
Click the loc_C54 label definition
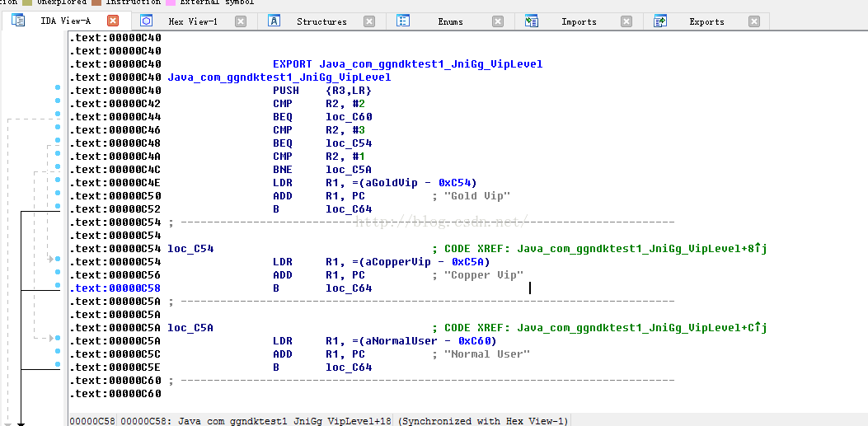(190, 249)
